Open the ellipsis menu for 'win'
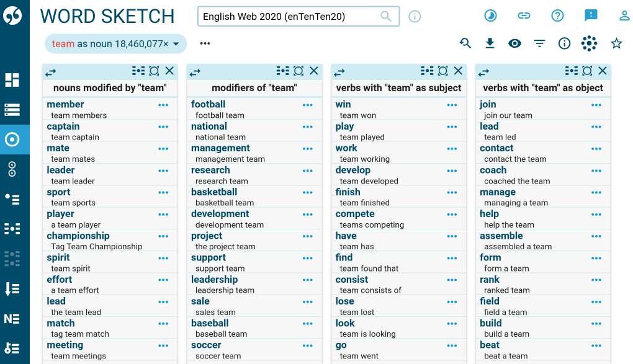The width and height of the screenshot is (633, 364). [x=452, y=105]
